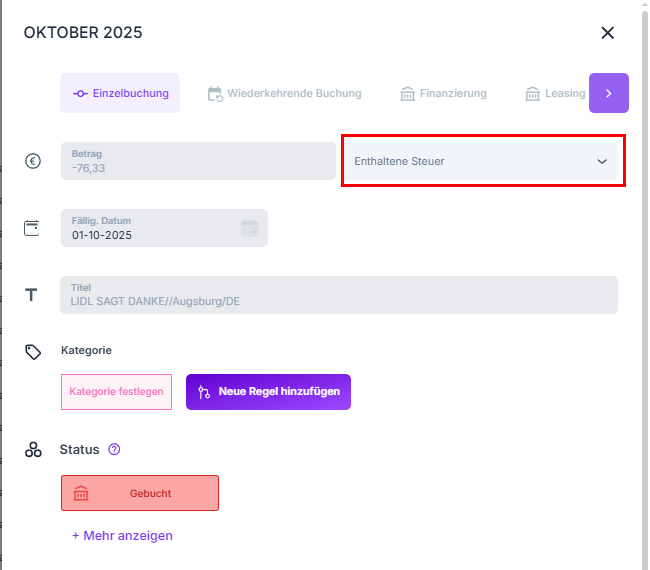Click the bank icon in Gebucht button
The image size is (650, 570).
coord(81,494)
